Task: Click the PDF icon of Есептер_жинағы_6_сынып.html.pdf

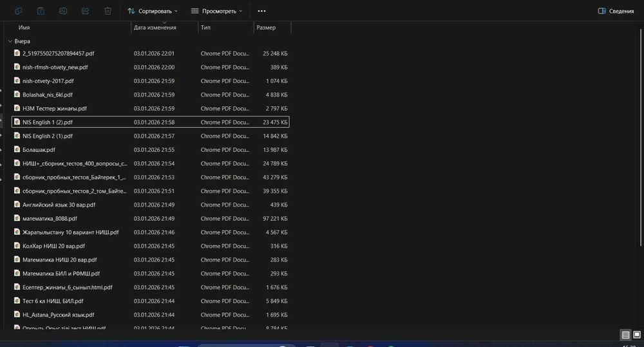Action: (17, 286)
